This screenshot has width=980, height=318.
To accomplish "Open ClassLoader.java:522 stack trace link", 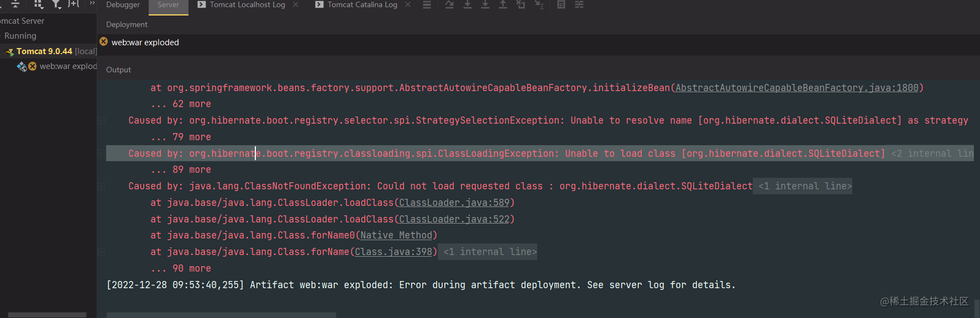I will pos(454,219).
